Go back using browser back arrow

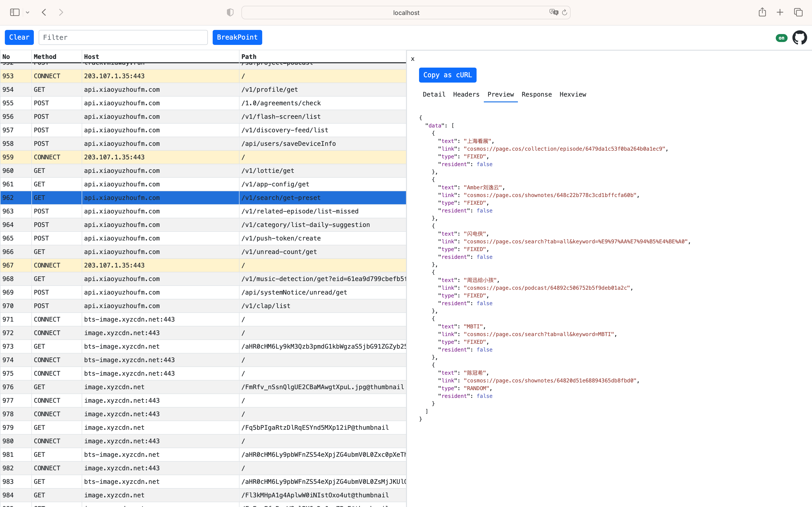tap(44, 12)
